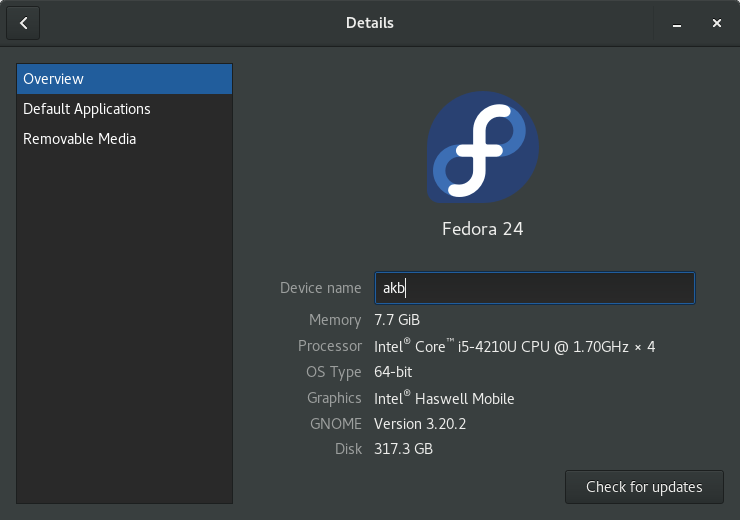Select Overview in the sidebar
This screenshot has height=520, width=740.
coord(124,79)
